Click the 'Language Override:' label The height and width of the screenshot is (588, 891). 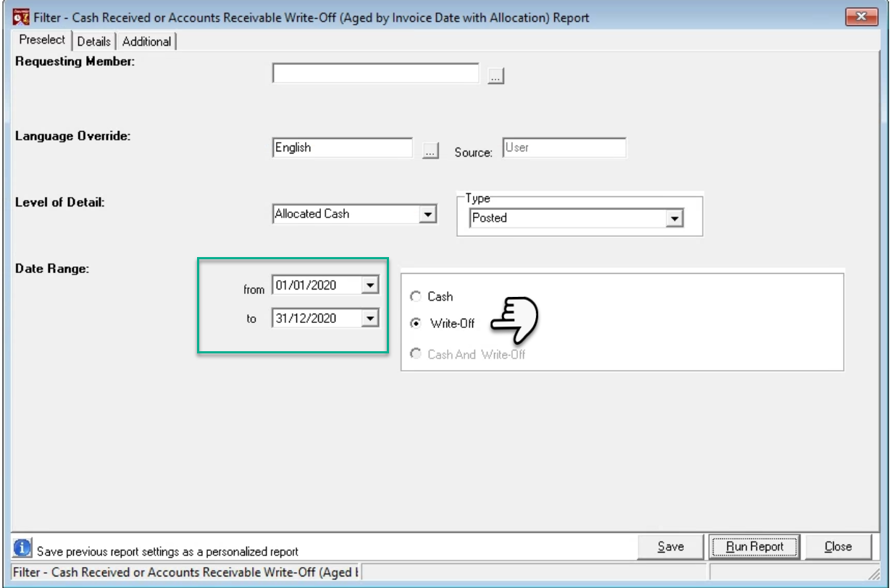pos(72,136)
